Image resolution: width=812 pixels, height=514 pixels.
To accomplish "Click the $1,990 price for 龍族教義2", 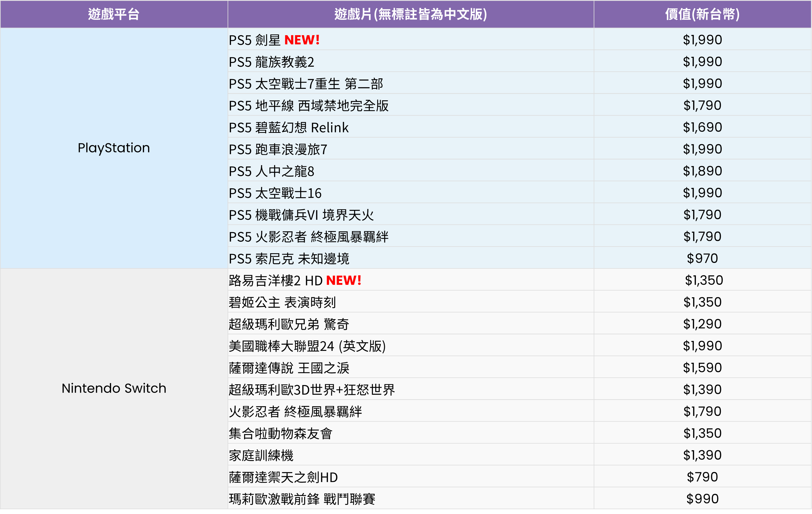I will tap(702, 62).
